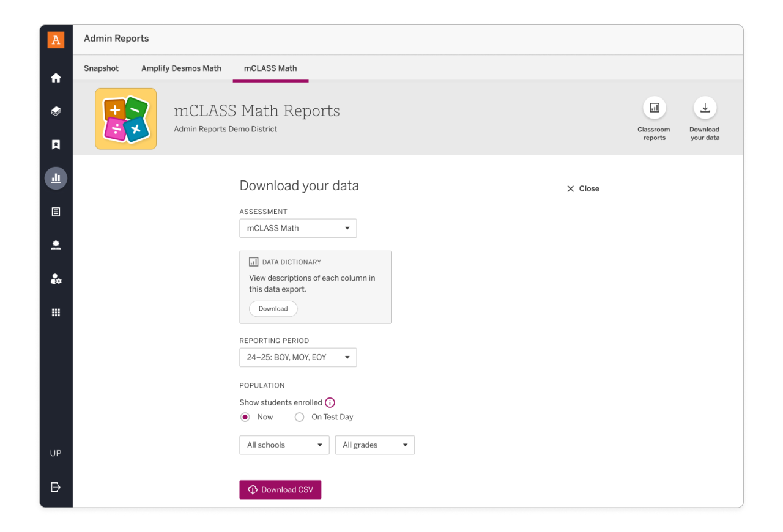Open the Reports bar-chart icon in sidebar
Image resolution: width=783 pixels, height=532 pixels.
(56, 178)
